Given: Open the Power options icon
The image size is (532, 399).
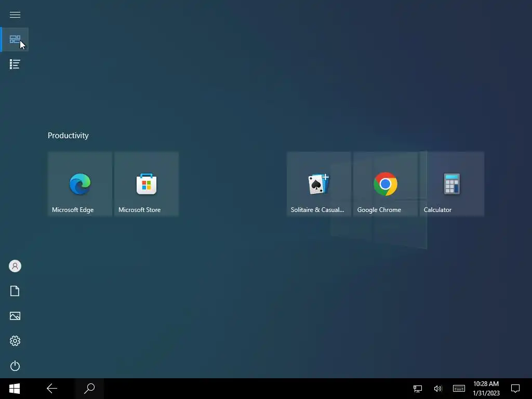Looking at the screenshot, I should tap(15, 366).
